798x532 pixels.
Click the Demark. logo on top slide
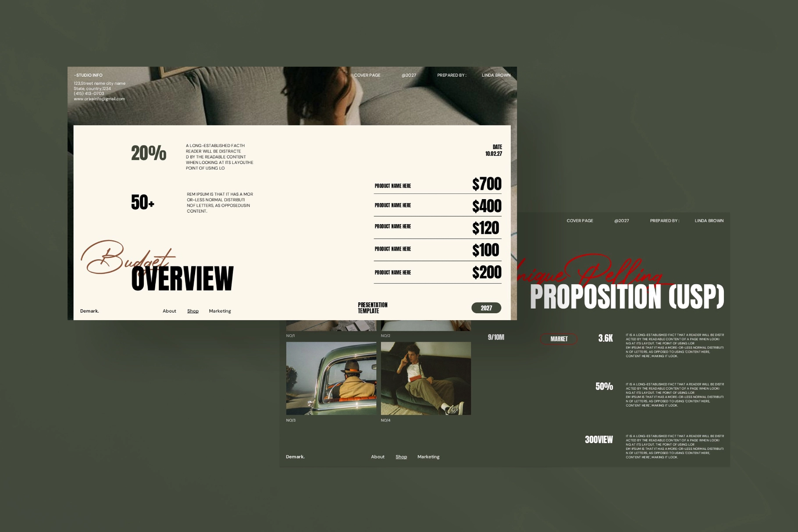pyautogui.click(x=89, y=311)
